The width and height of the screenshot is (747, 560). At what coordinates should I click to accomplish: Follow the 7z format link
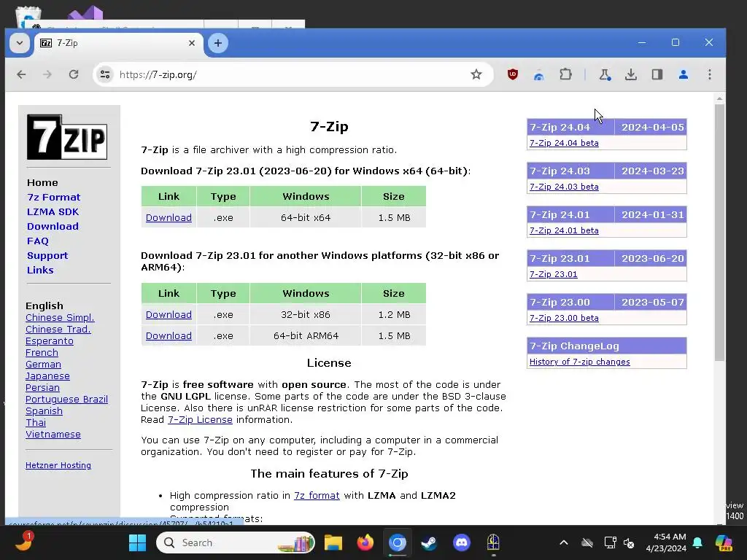[x=317, y=495]
